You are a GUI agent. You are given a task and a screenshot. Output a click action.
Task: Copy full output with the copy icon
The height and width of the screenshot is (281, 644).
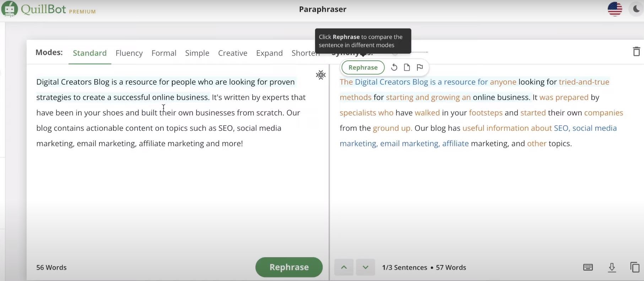pyautogui.click(x=634, y=268)
